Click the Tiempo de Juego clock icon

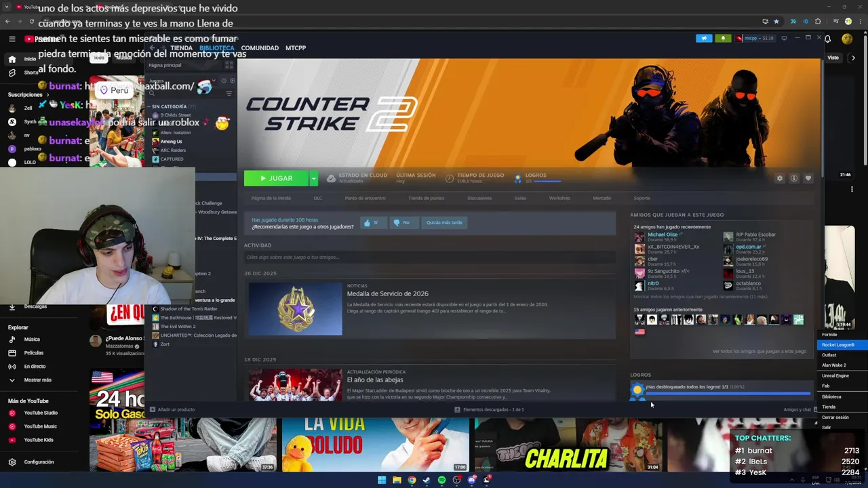(x=449, y=178)
